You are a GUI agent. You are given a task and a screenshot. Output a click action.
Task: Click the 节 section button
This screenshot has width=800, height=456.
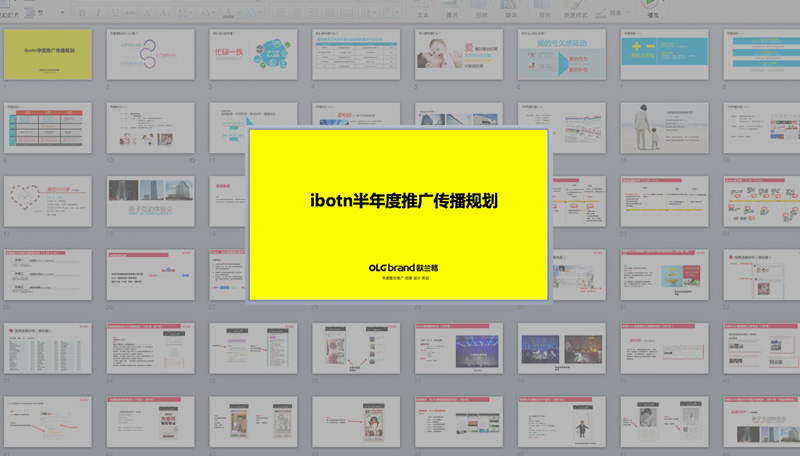tap(35, 13)
